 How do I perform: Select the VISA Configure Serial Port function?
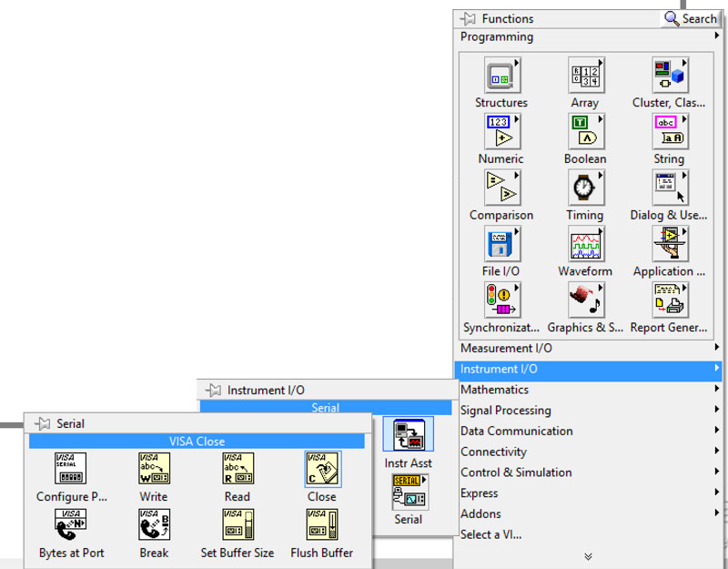pos(71,469)
